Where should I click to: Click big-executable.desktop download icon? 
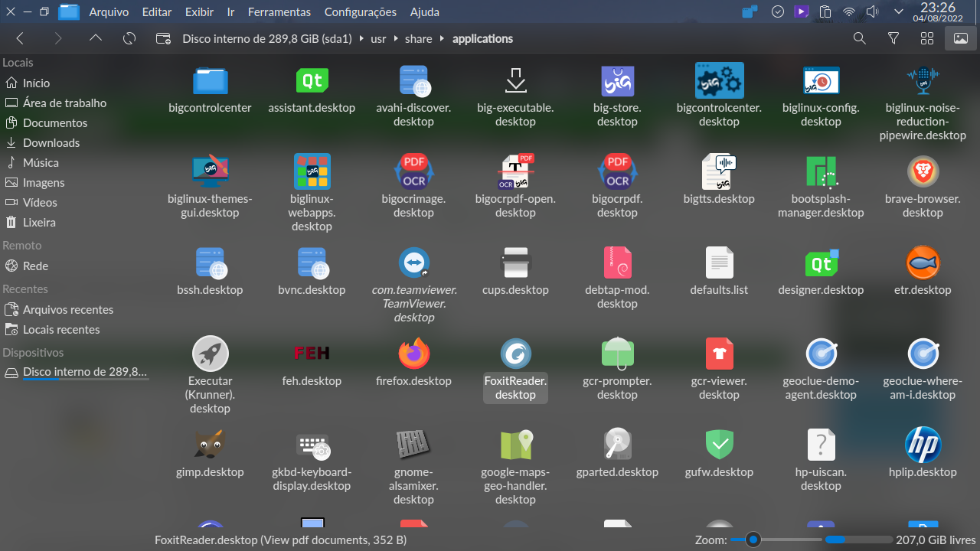click(515, 80)
